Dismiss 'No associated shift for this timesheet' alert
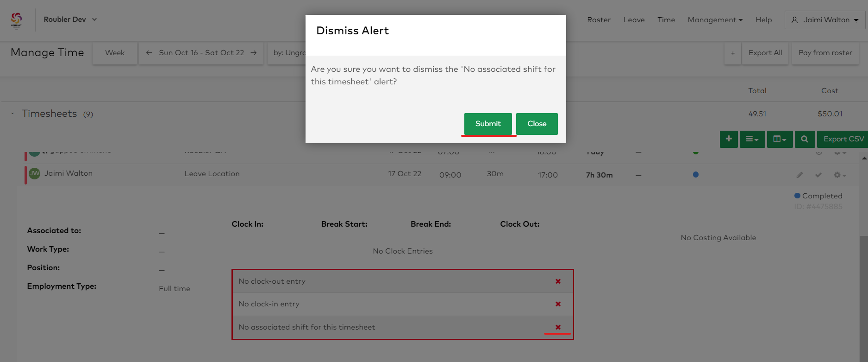 558,327
